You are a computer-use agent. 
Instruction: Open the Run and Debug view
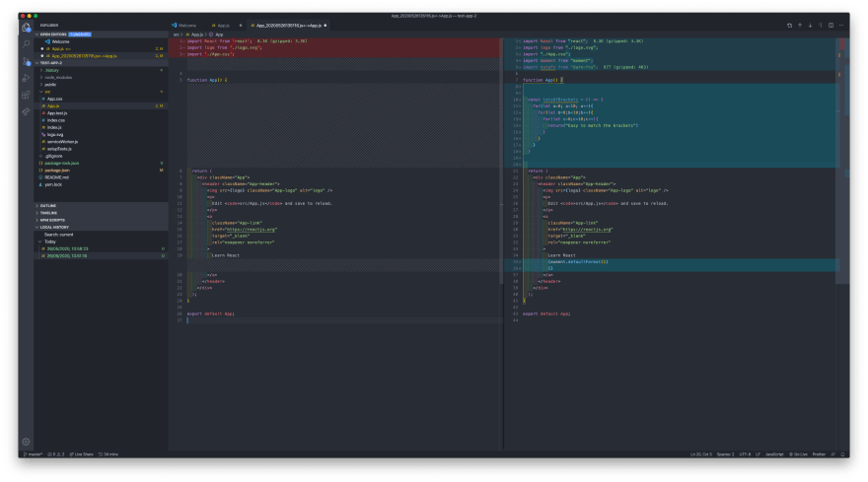pos(26,78)
